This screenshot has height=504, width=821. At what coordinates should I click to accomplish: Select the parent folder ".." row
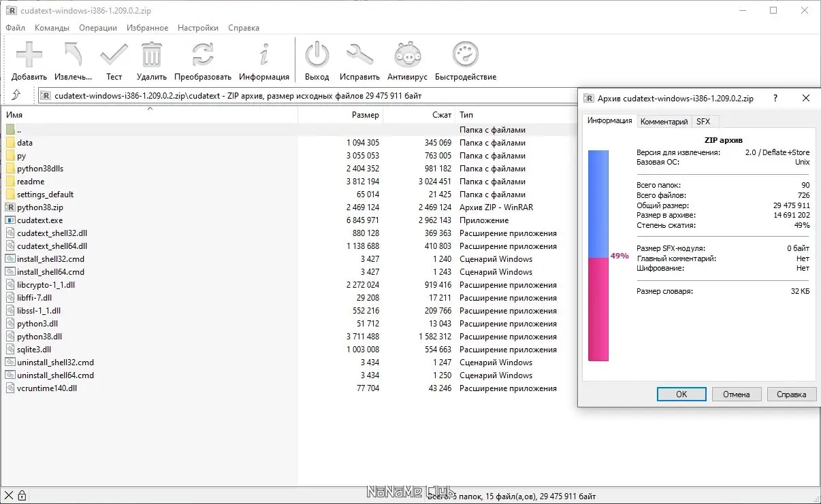[289, 130]
